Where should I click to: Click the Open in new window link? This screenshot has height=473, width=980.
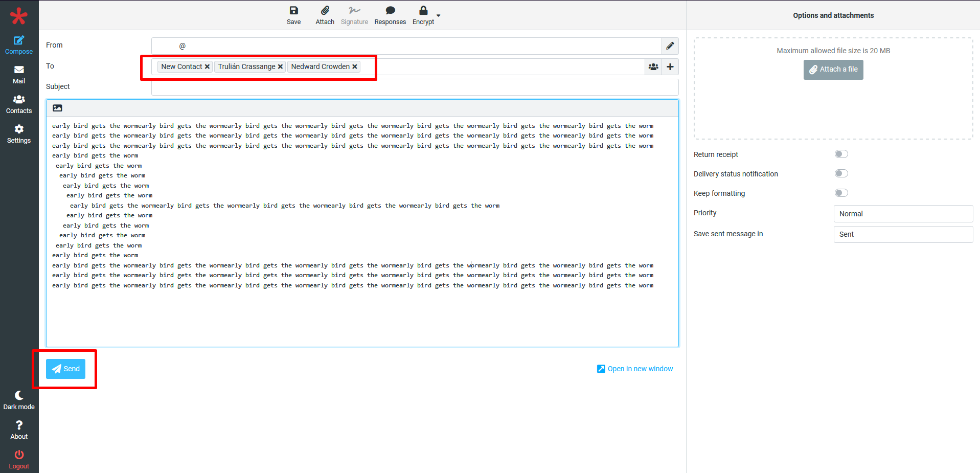(635, 369)
